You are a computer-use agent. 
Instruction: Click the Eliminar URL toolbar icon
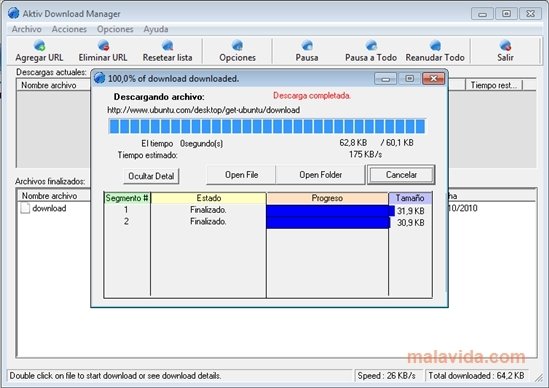click(103, 46)
